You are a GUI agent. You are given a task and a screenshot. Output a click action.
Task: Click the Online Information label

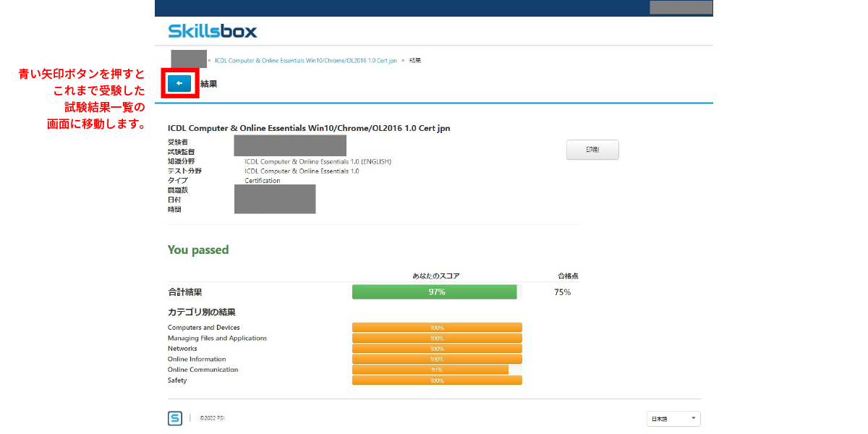pyautogui.click(x=197, y=359)
